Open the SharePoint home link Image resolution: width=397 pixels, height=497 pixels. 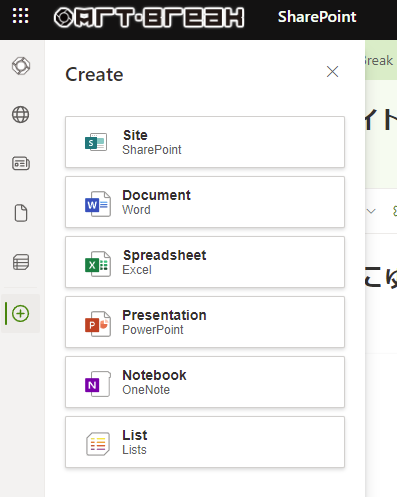pyautogui.click(x=317, y=17)
